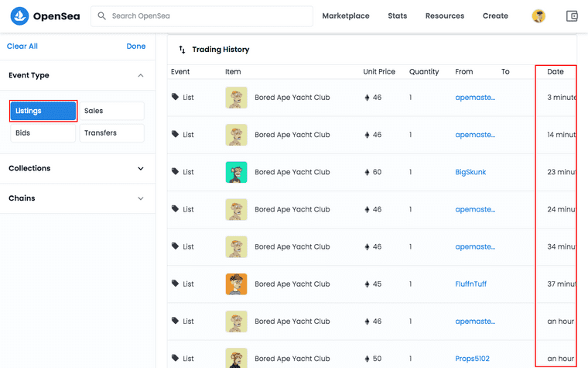Expand the Chains filter section
Screen dimensions: 588x368
coord(77,198)
